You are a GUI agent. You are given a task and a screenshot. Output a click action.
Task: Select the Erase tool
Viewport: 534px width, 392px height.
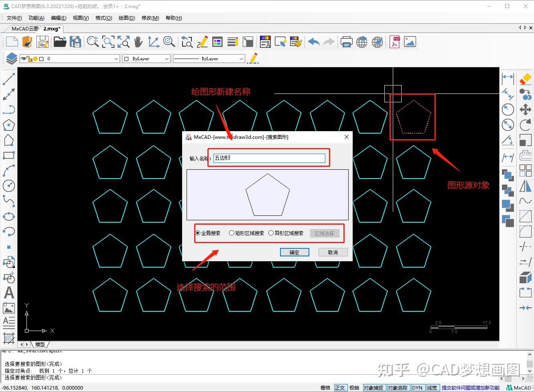pyautogui.click(x=525, y=79)
